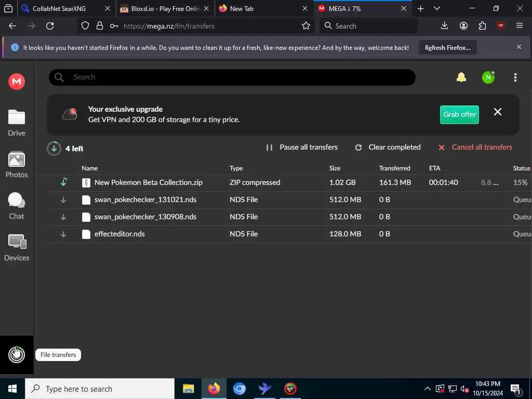The width and height of the screenshot is (532, 399).
Task: Click the uBlock Origin extension icon
Action: click(500, 25)
